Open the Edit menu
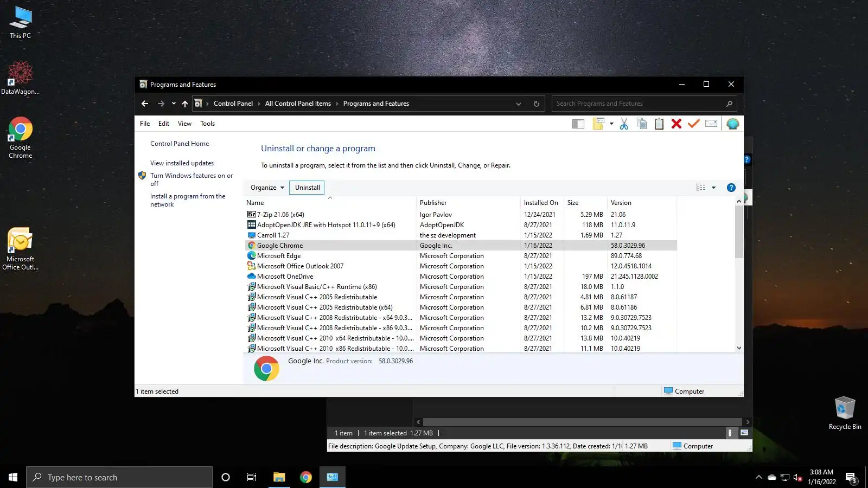Viewport: 868px width, 488px height. coord(164,124)
